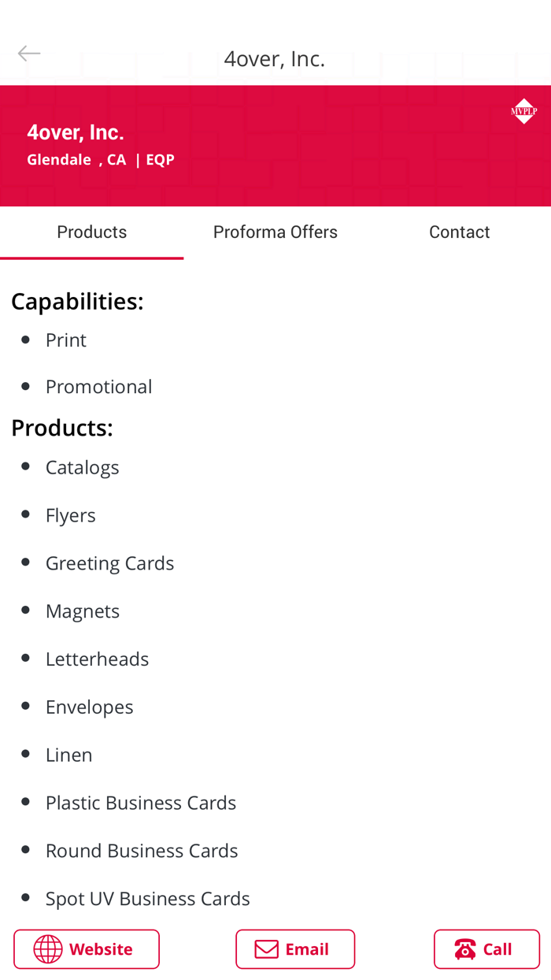The width and height of the screenshot is (551, 980).
Task: Click the back arrow at top left
Action: coord(28,53)
